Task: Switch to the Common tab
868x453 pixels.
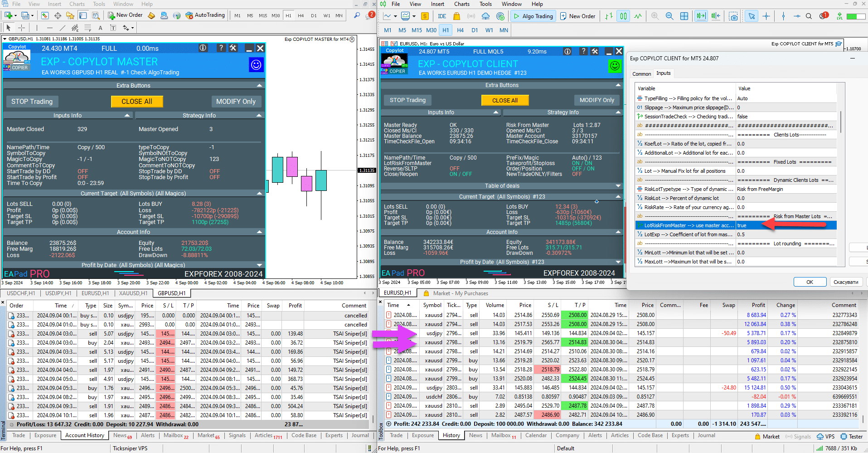Action: (641, 73)
